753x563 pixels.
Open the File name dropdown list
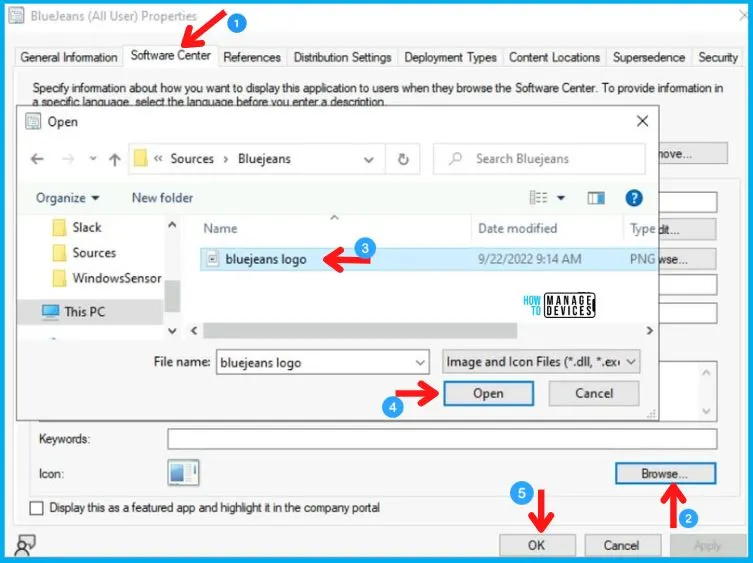[x=419, y=362]
